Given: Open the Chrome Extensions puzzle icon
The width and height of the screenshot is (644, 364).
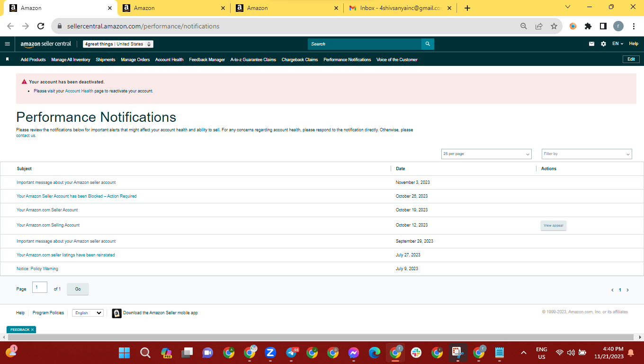Looking at the screenshot, I should pyautogui.click(x=588, y=27).
